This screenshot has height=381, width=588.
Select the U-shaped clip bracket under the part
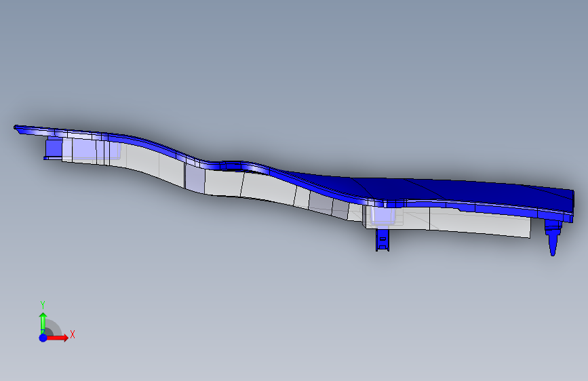click(x=383, y=240)
